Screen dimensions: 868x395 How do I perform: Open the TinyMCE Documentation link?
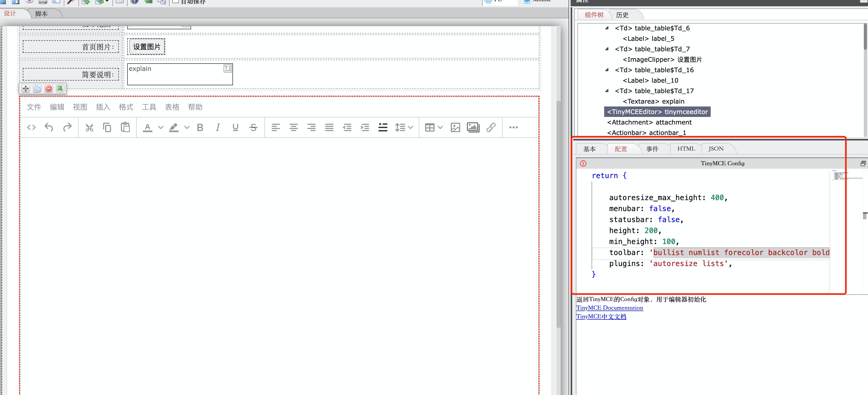[610, 308]
